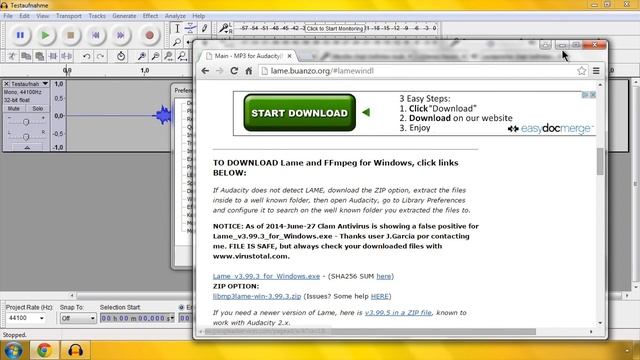Open the Analyze menu
This screenshot has width=640, height=360.
(175, 16)
